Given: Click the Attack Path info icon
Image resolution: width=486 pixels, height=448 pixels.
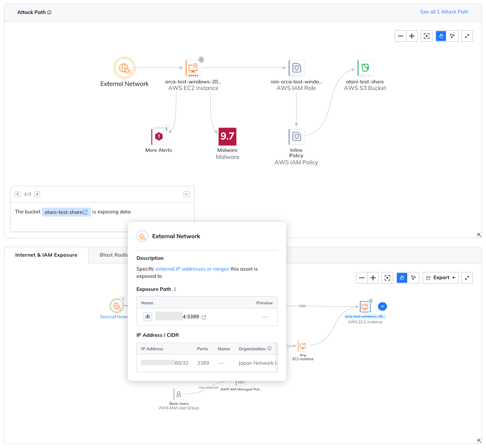Looking at the screenshot, I should point(49,13).
